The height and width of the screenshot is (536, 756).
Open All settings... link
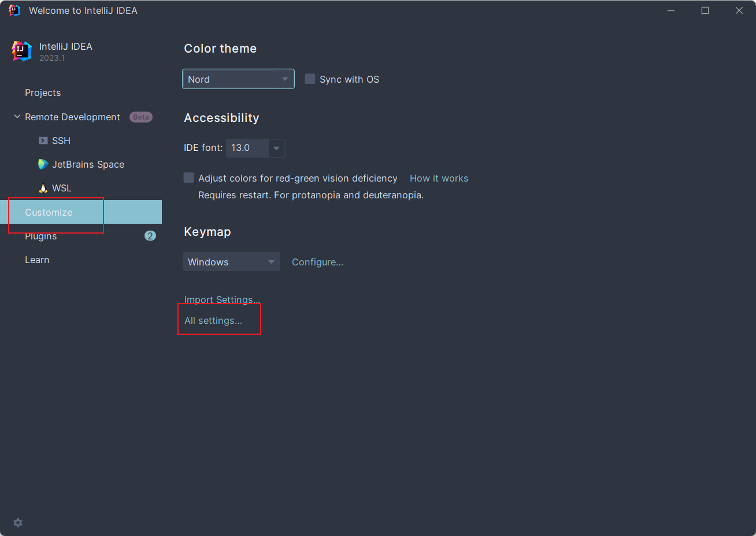pos(213,320)
